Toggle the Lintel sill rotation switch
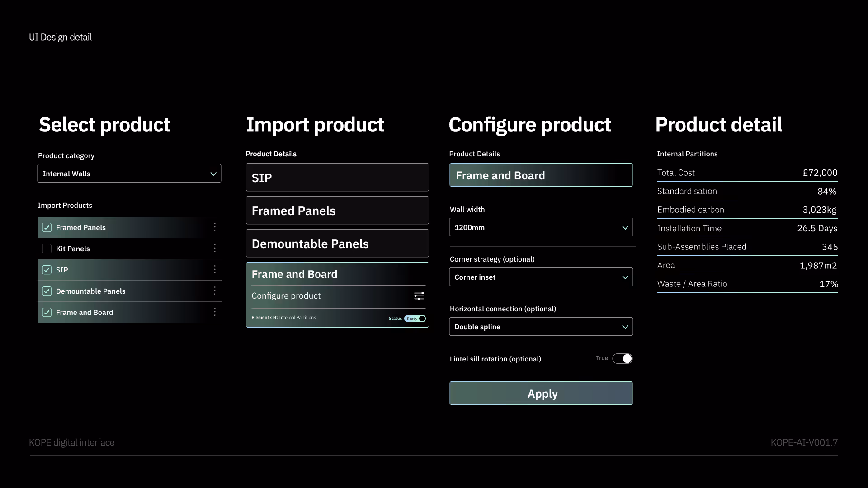Image resolution: width=868 pixels, height=488 pixels. (x=622, y=359)
